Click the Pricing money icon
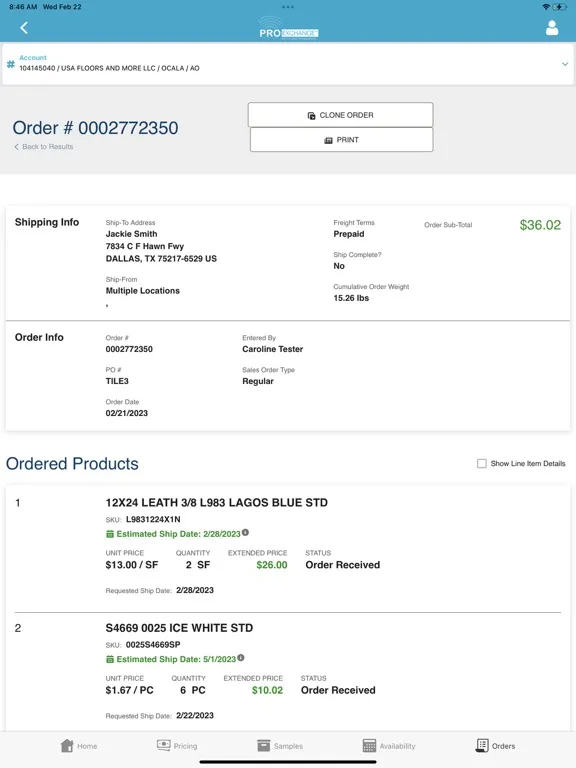 [164, 745]
